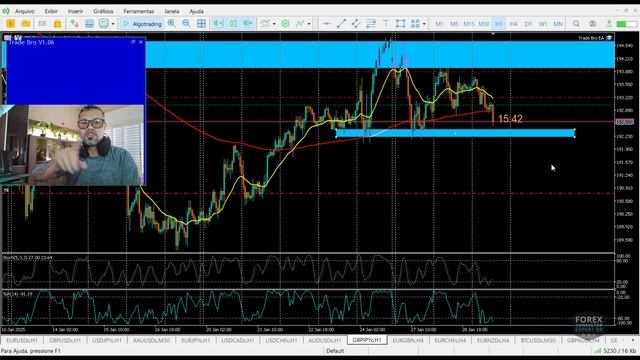Screen dimensions: 640x360
Task: Open the Data Window arrows icon
Action: (74, 24)
